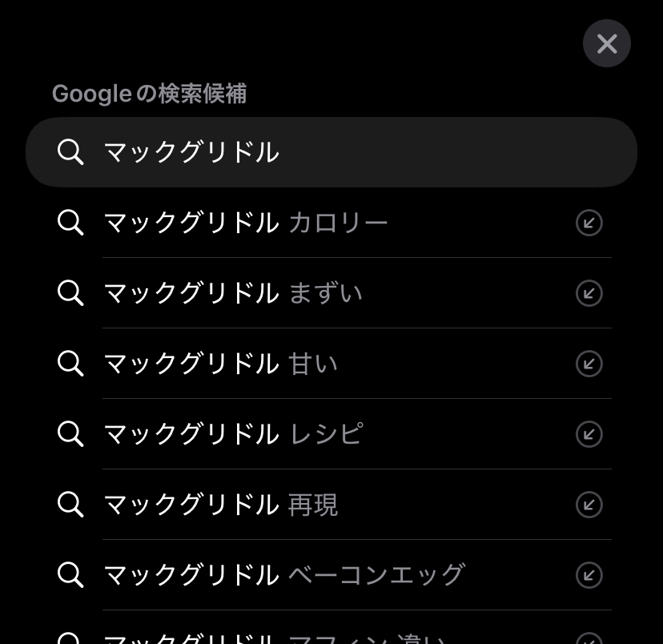
Task: Tap magnifier icon next to レシピ suggestion
Action: pos(70,434)
